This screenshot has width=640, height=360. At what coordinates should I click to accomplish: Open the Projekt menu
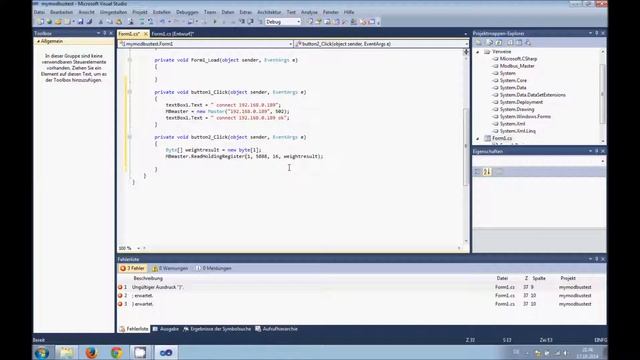click(140, 12)
